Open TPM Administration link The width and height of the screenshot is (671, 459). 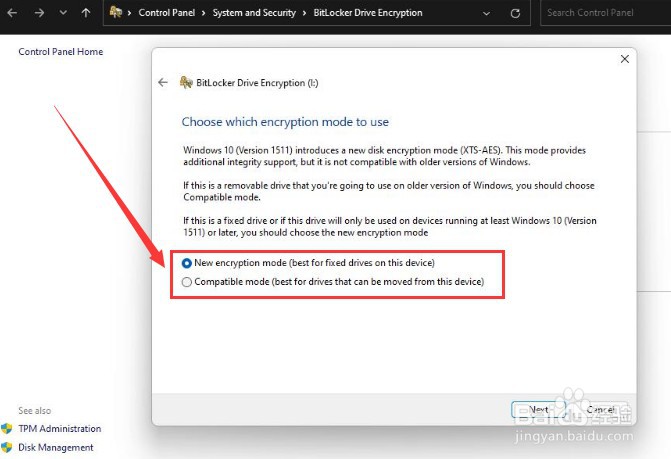pos(59,429)
